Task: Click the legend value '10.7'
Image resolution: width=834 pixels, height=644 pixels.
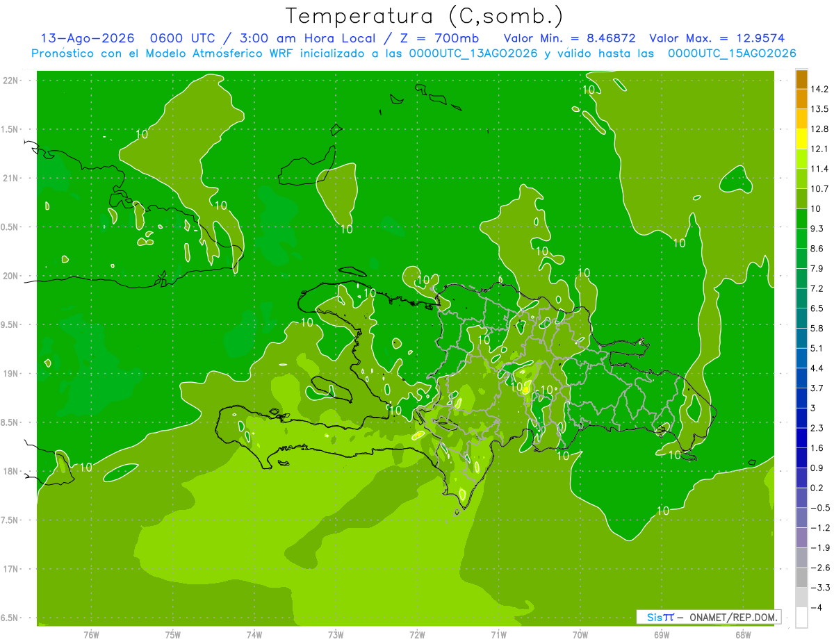Action: click(819, 189)
